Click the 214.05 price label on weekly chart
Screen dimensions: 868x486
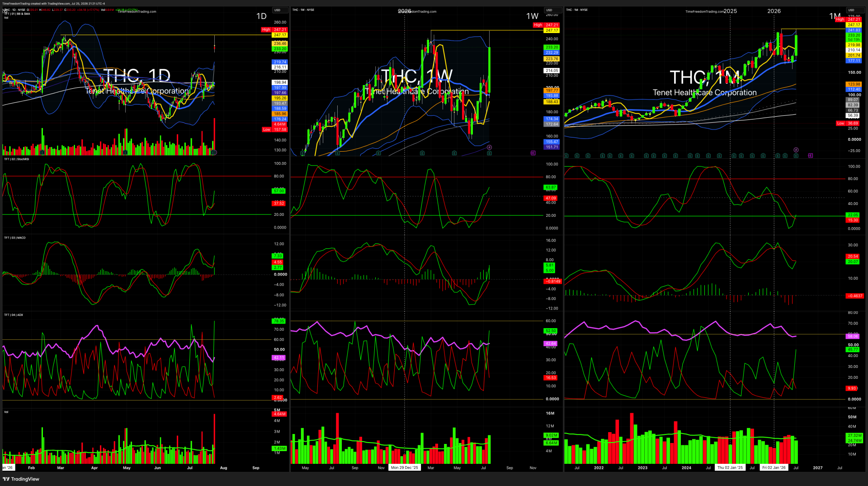point(552,71)
